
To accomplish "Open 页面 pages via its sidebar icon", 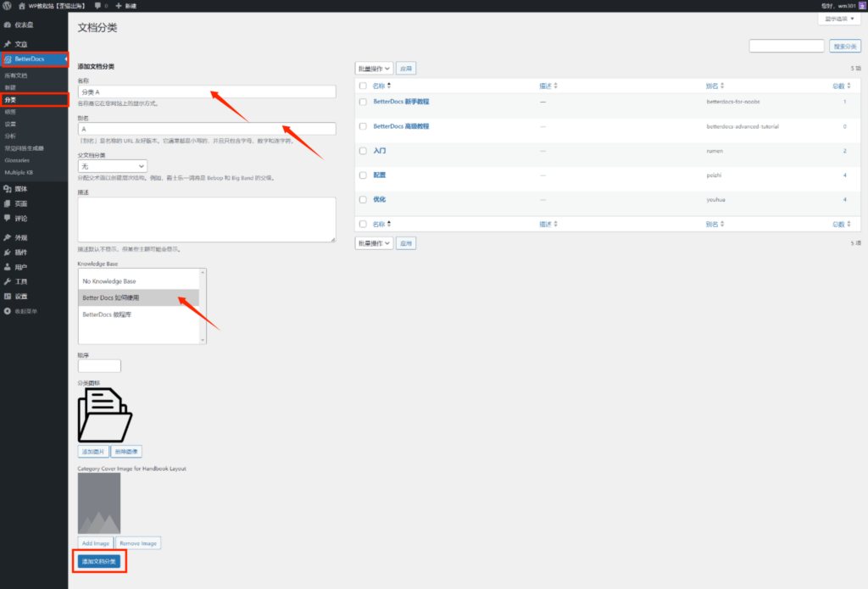I will coord(7,203).
